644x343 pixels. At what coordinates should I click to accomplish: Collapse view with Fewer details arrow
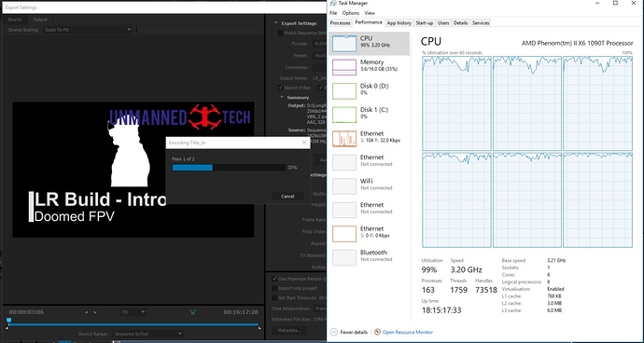[x=334, y=332]
